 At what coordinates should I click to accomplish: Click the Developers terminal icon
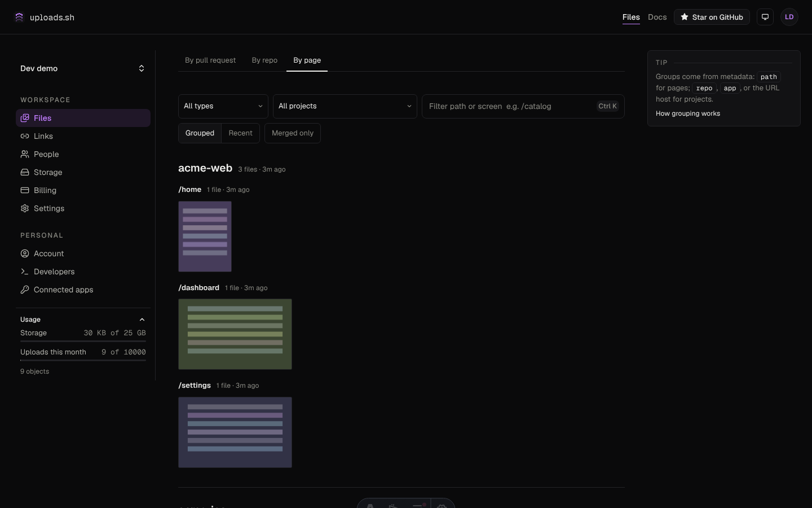[x=25, y=271]
